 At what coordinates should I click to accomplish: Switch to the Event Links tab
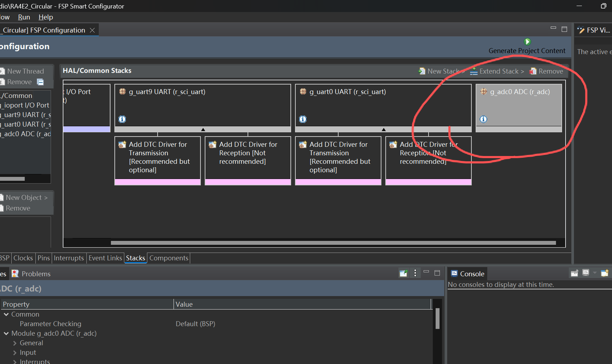tap(105, 258)
